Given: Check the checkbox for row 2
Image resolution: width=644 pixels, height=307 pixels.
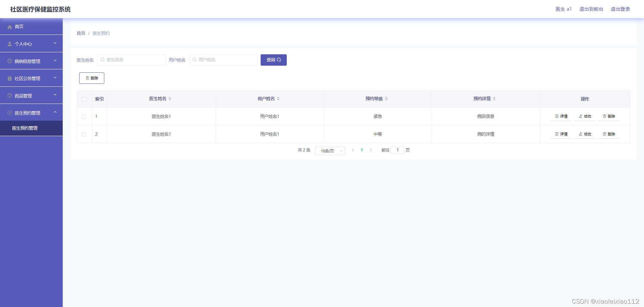Looking at the screenshot, I should pyautogui.click(x=84, y=134).
